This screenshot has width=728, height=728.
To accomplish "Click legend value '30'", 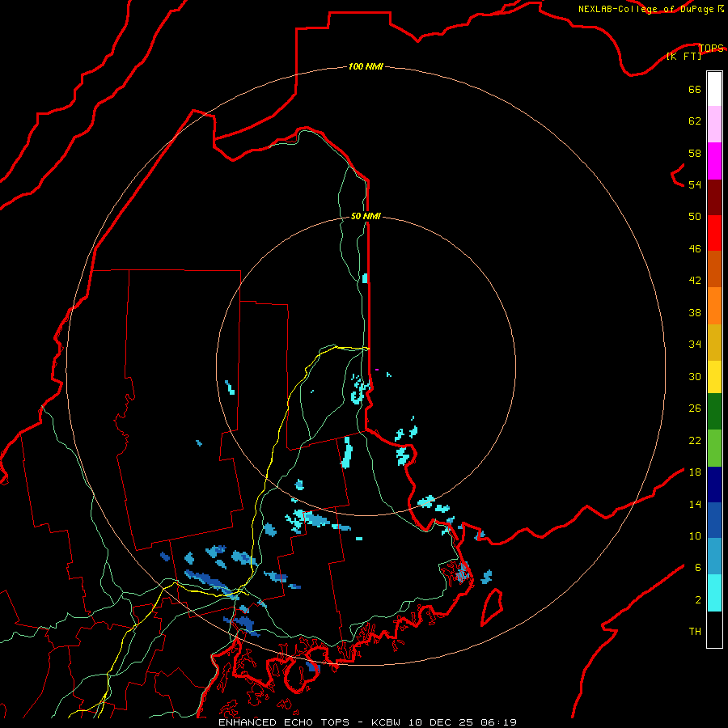I will pos(695,376).
